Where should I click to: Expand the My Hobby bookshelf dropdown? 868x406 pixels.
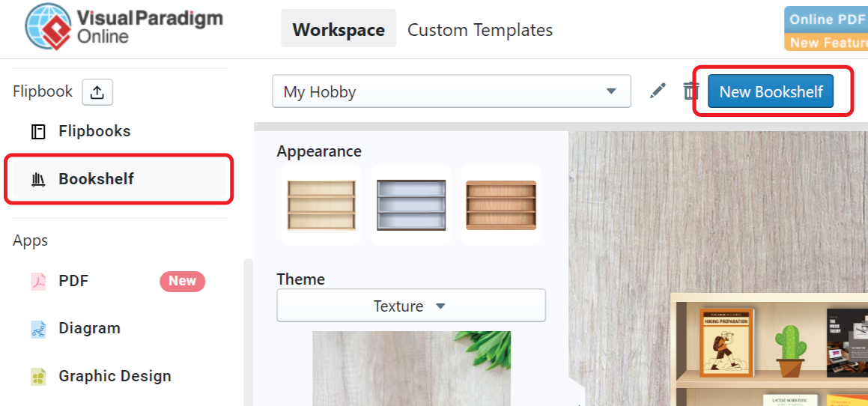click(x=451, y=91)
